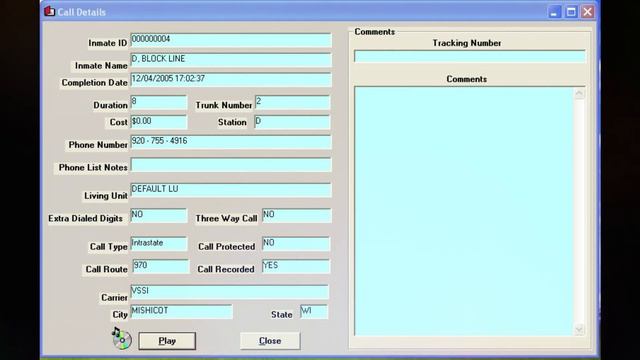Click the Three Way Call field
The height and width of the screenshot is (360, 640).
(296, 216)
